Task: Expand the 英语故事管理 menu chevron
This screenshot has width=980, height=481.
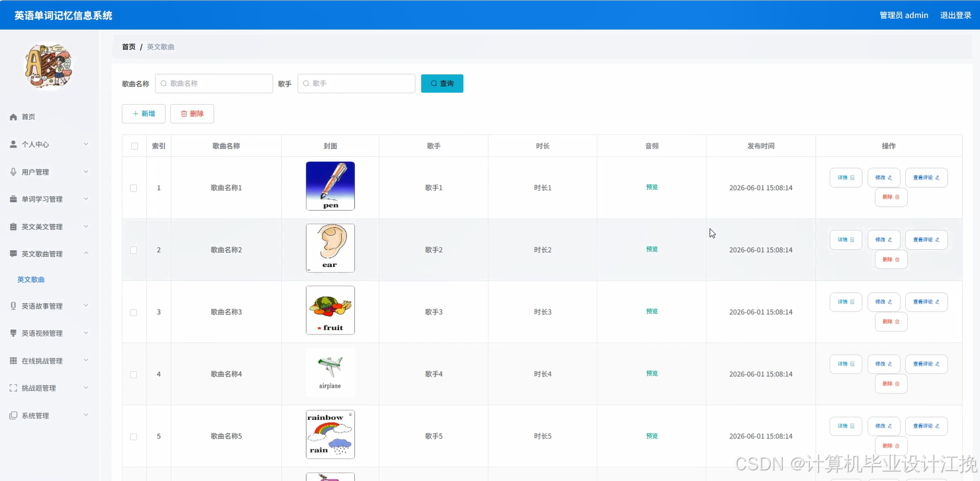Action: pos(86,305)
